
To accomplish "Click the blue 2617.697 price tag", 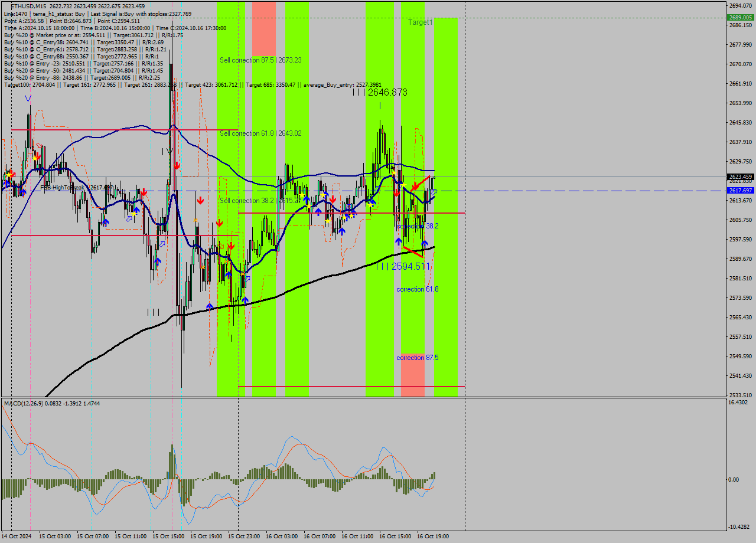I will pyautogui.click(x=741, y=191).
